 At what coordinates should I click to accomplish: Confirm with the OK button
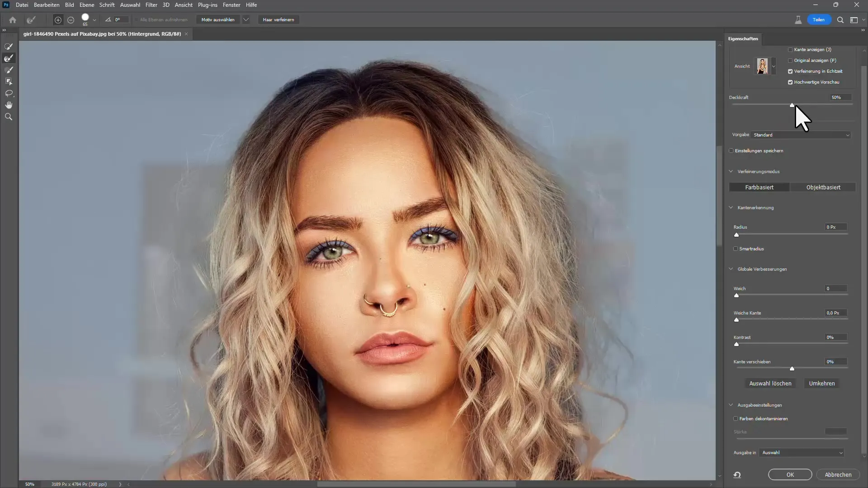pyautogui.click(x=790, y=475)
